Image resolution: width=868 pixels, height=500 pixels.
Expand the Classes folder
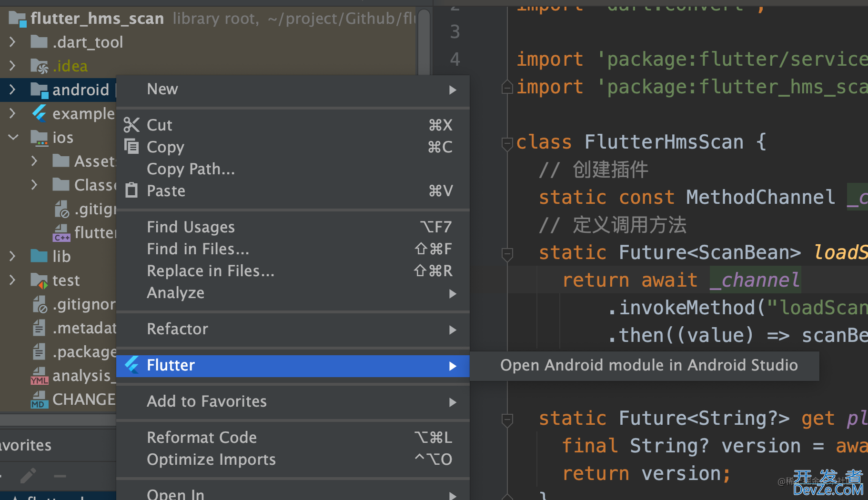[34, 185]
